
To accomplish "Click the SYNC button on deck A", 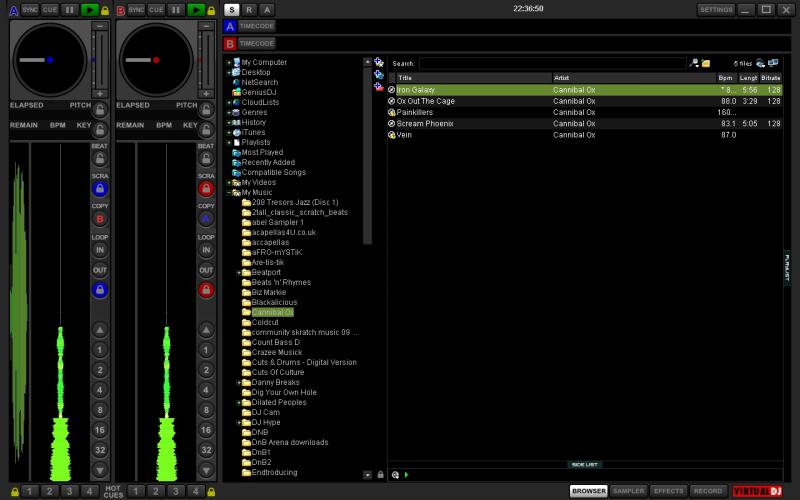I will [x=29, y=9].
